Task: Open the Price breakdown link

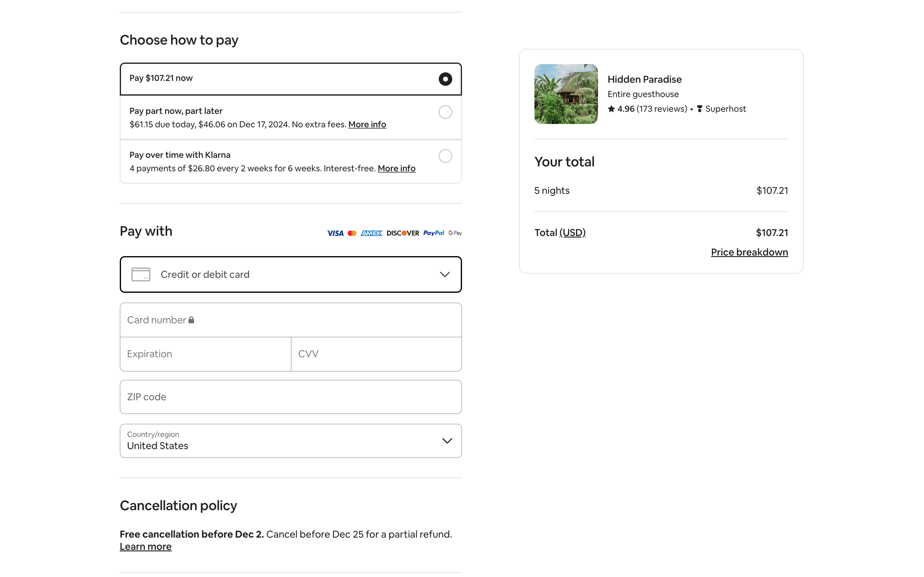Action: pyautogui.click(x=749, y=252)
